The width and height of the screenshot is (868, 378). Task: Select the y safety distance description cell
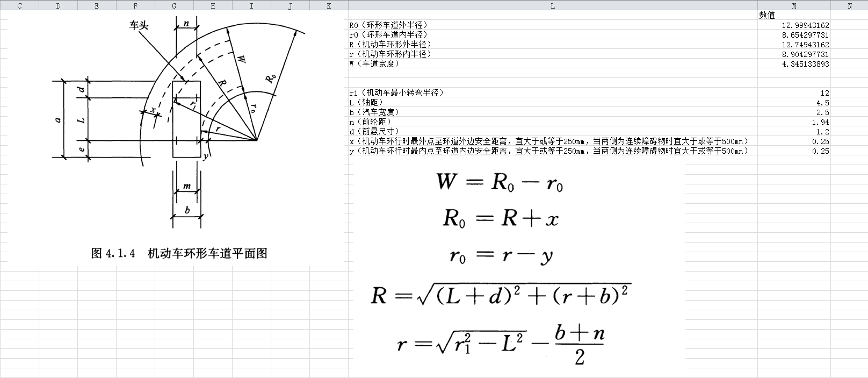click(553, 151)
